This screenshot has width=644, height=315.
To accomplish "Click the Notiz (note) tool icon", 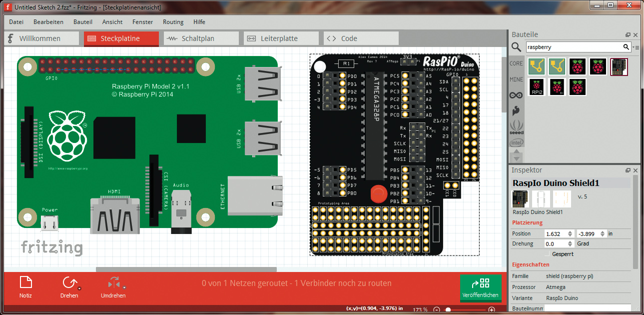I will point(25,283).
